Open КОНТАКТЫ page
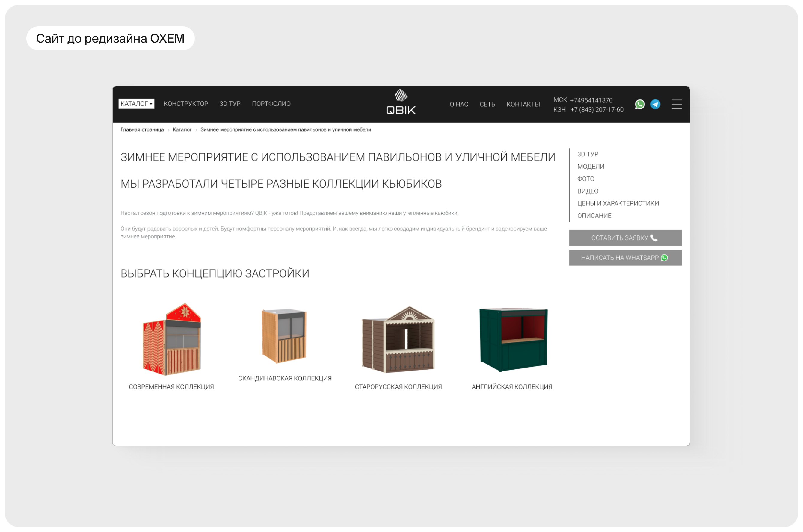Viewport: 803px width, 532px height. (x=523, y=104)
